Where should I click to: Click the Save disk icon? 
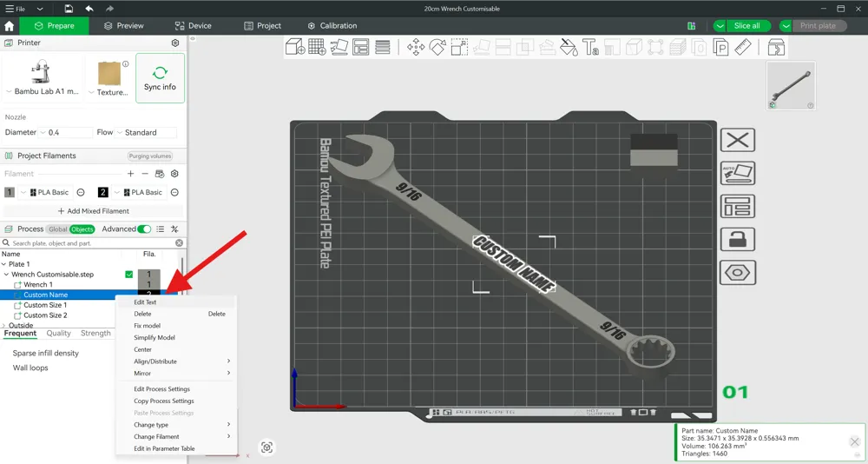(x=69, y=9)
